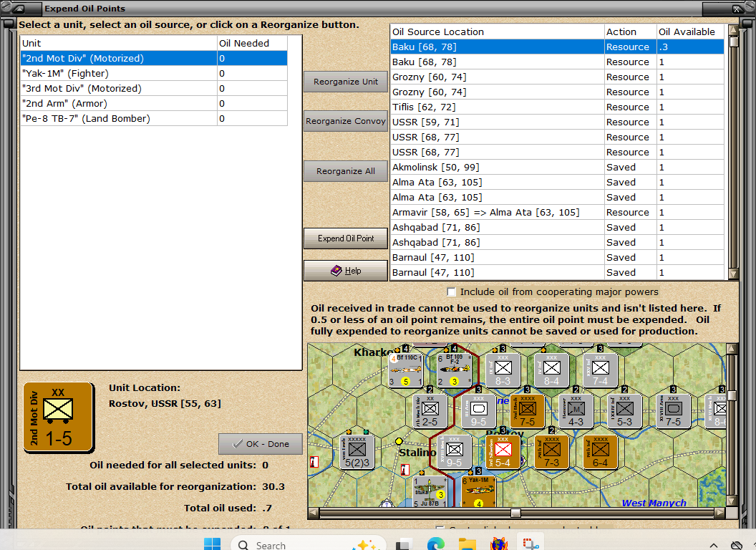Screen dimensions: 756x550
Task: Click the map horizontal scrollbar thumb
Action: pyautogui.click(x=515, y=513)
